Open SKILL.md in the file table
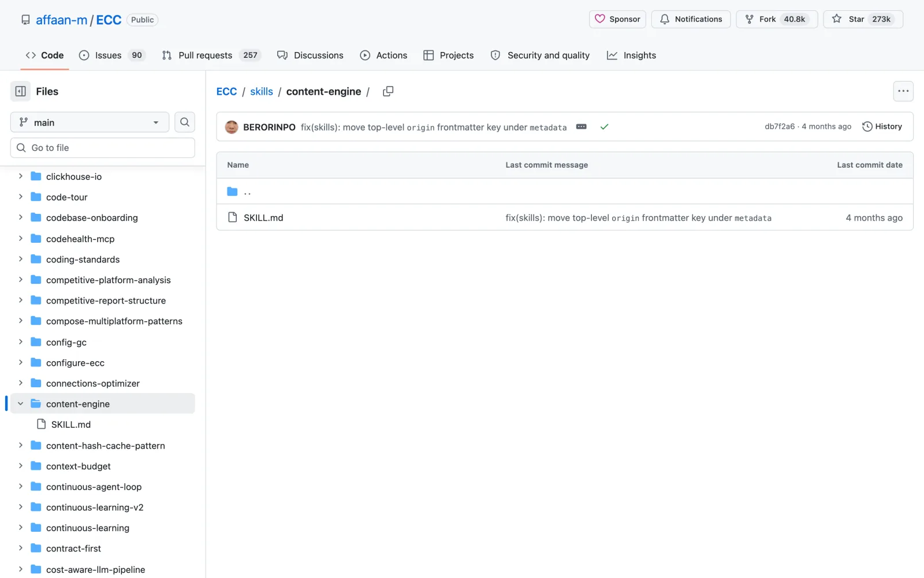The height and width of the screenshot is (578, 924). point(263,217)
